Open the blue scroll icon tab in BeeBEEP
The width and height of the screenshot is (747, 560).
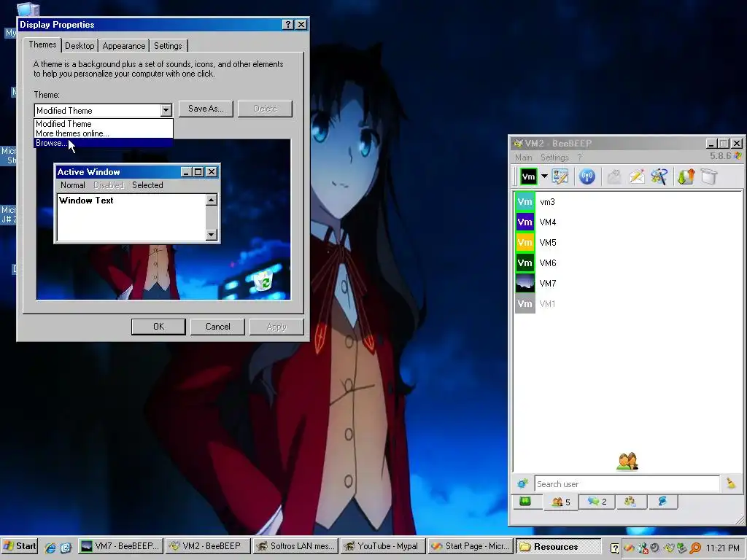coord(662,502)
